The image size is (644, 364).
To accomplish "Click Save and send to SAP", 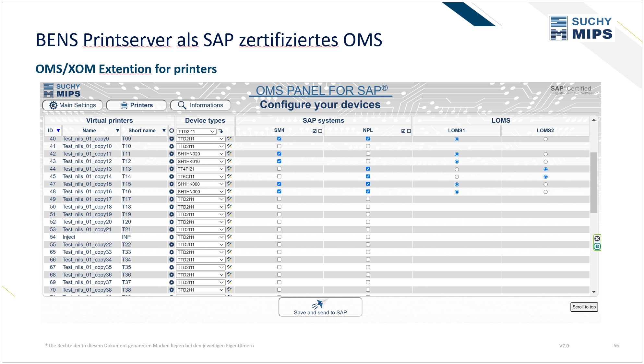I will pyautogui.click(x=320, y=307).
